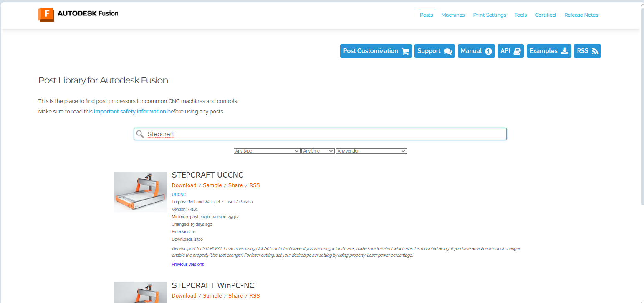The image size is (644, 303).
Task: Expand the 'Any time' dropdown
Action: 318,151
